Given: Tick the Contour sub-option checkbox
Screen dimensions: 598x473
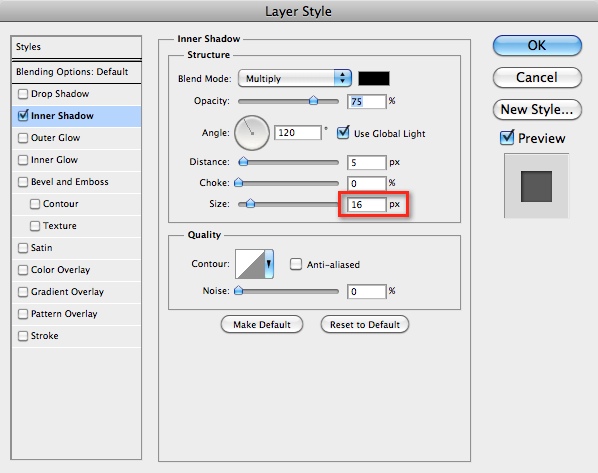Looking at the screenshot, I should tap(35, 204).
